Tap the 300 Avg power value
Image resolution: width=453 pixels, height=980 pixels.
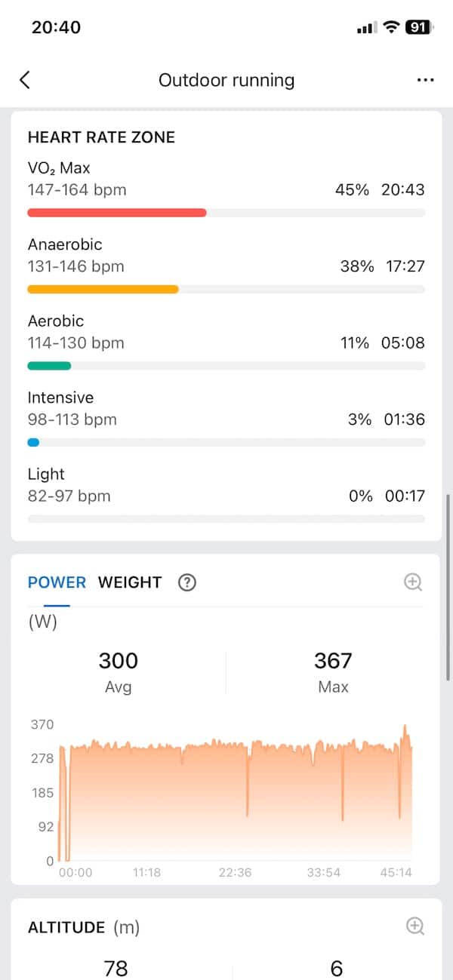[119, 661]
